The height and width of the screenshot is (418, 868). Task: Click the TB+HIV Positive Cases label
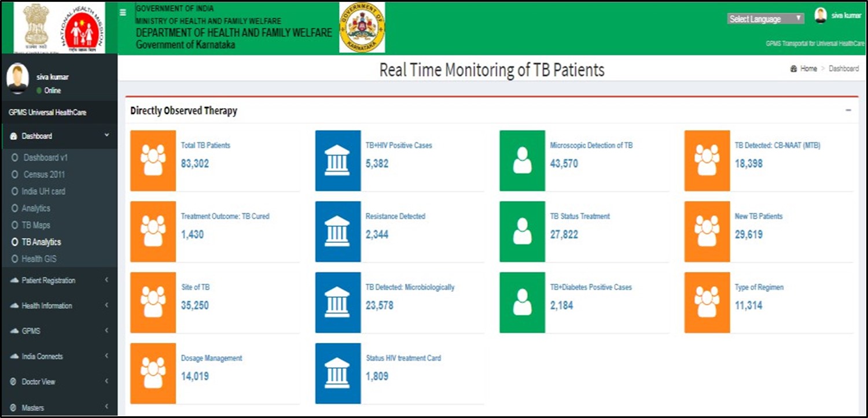click(399, 146)
